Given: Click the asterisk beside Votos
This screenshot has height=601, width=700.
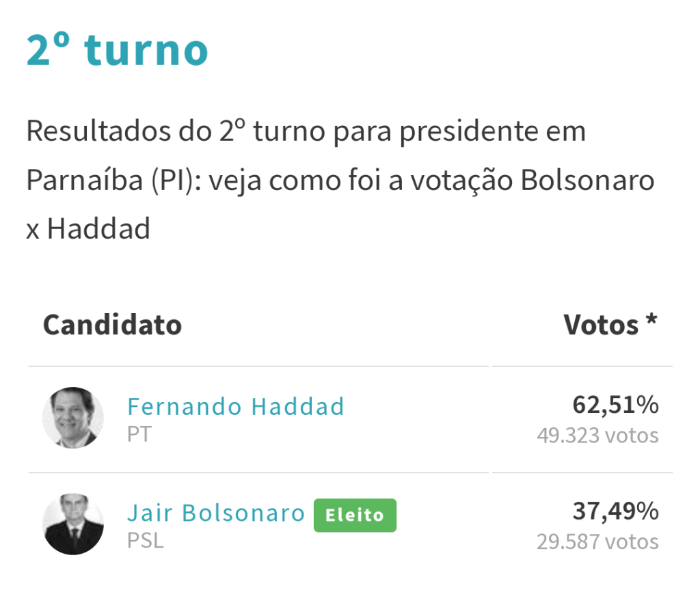Looking at the screenshot, I should pyautogui.click(x=651, y=320).
